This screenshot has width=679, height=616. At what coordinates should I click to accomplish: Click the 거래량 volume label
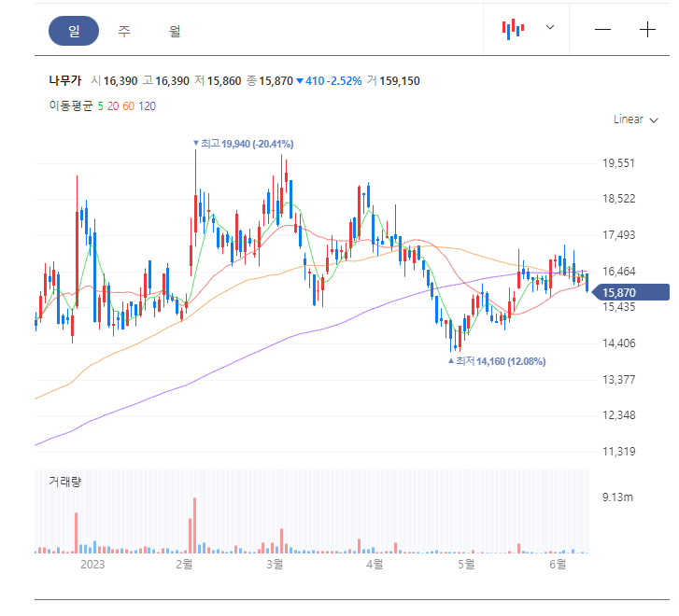65,482
